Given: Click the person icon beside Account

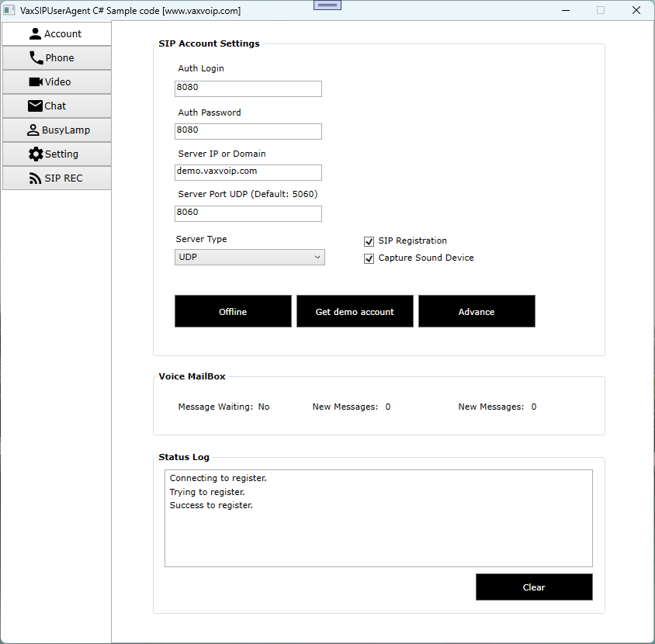Looking at the screenshot, I should tap(35, 34).
